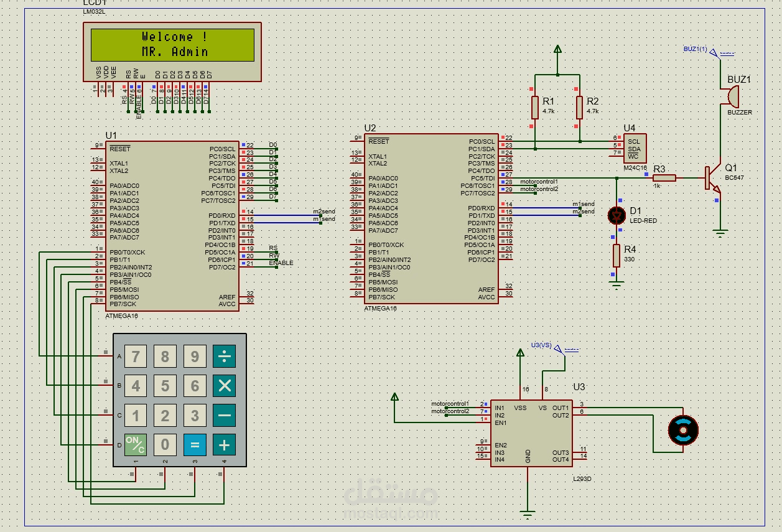Click the D1 red LED symbol
This screenshot has height=532, width=782.
[617, 215]
